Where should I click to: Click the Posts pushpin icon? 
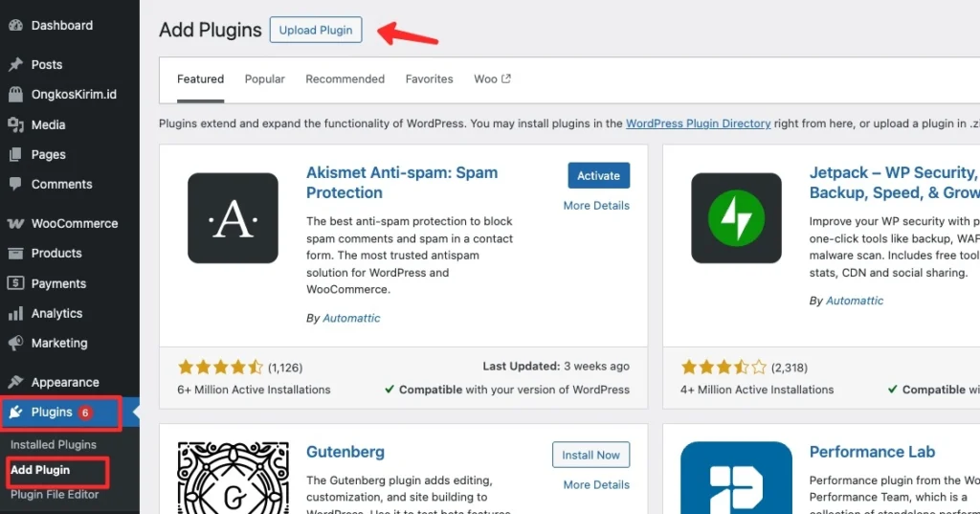click(x=15, y=64)
